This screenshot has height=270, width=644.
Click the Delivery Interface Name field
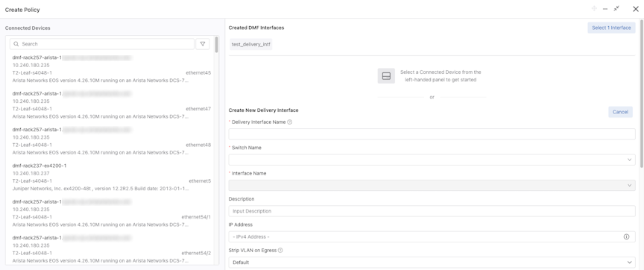[x=432, y=134]
